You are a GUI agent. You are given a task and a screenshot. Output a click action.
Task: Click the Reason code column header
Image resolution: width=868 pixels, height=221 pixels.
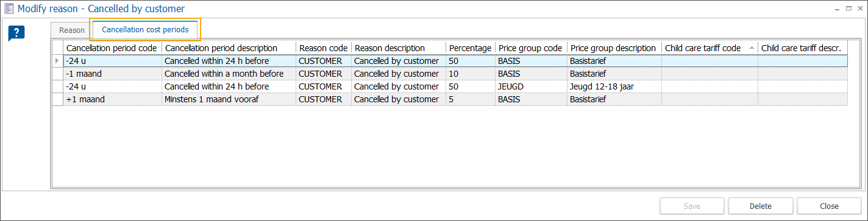tap(324, 48)
